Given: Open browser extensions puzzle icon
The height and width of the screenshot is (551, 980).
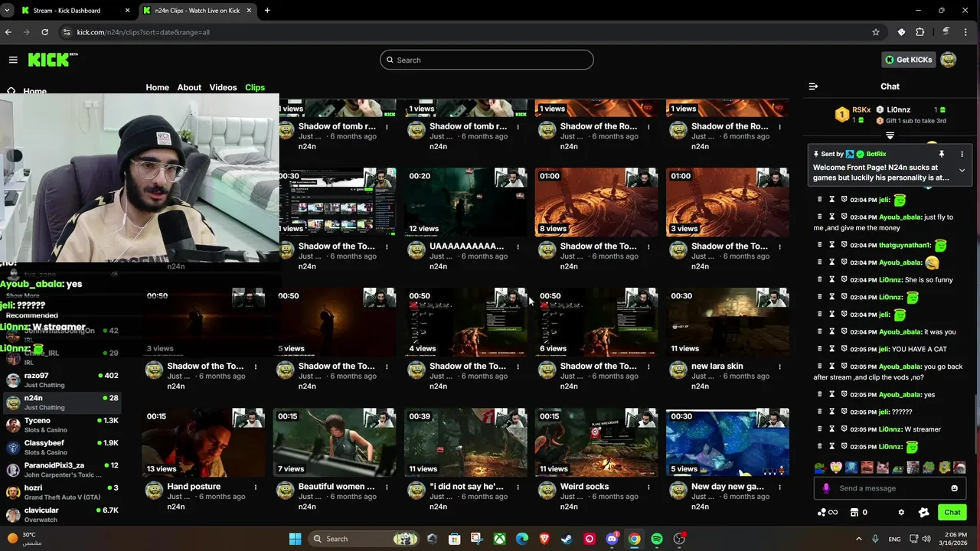Looking at the screenshot, I should (920, 32).
